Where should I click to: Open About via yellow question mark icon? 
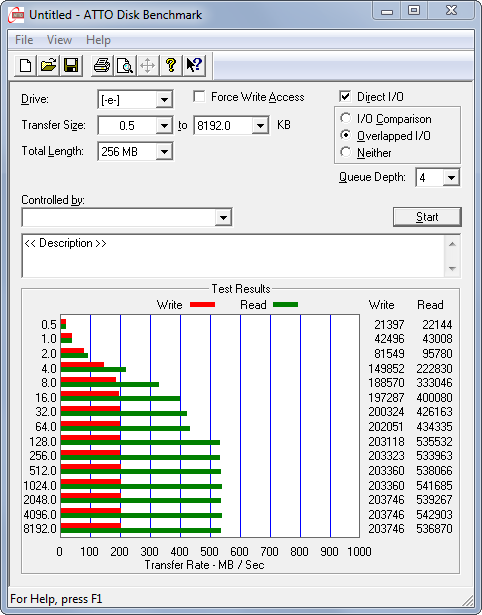171,65
